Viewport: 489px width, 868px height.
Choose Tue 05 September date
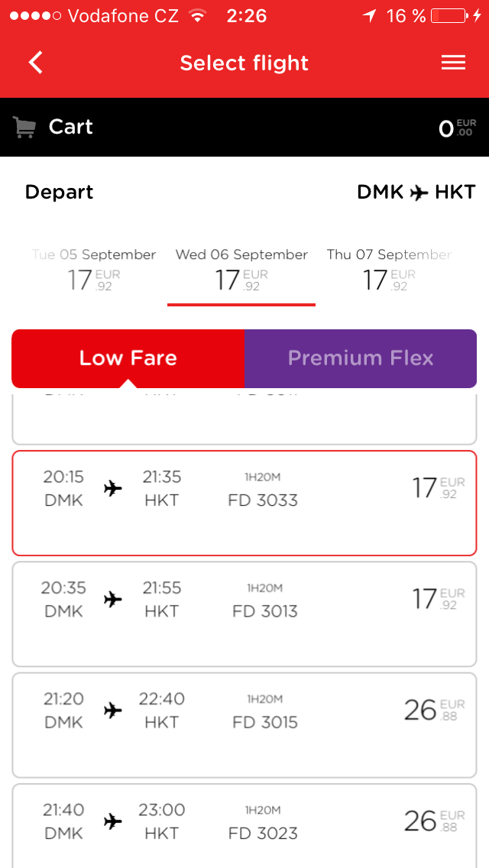click(x=93, y=270)
